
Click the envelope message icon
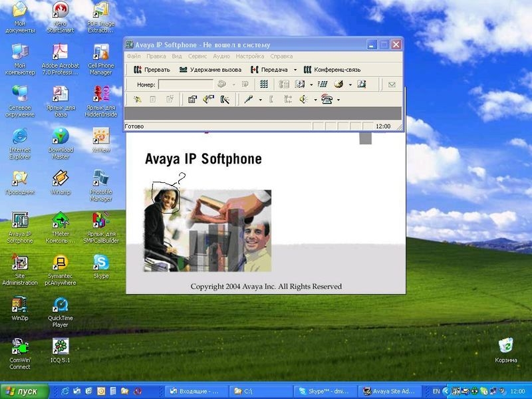(x=392, y=84)
